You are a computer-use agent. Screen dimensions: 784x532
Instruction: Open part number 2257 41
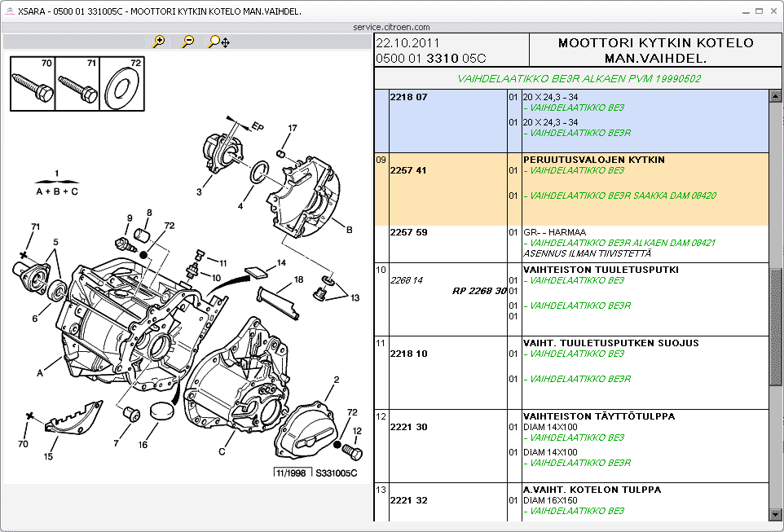click(408, 171)
